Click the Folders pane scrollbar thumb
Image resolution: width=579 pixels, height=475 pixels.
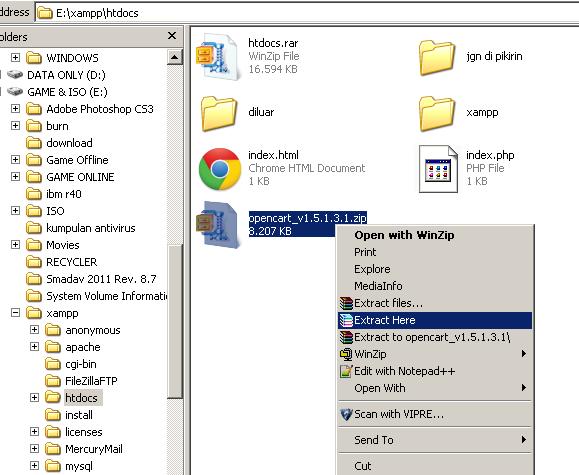(175, 321)
